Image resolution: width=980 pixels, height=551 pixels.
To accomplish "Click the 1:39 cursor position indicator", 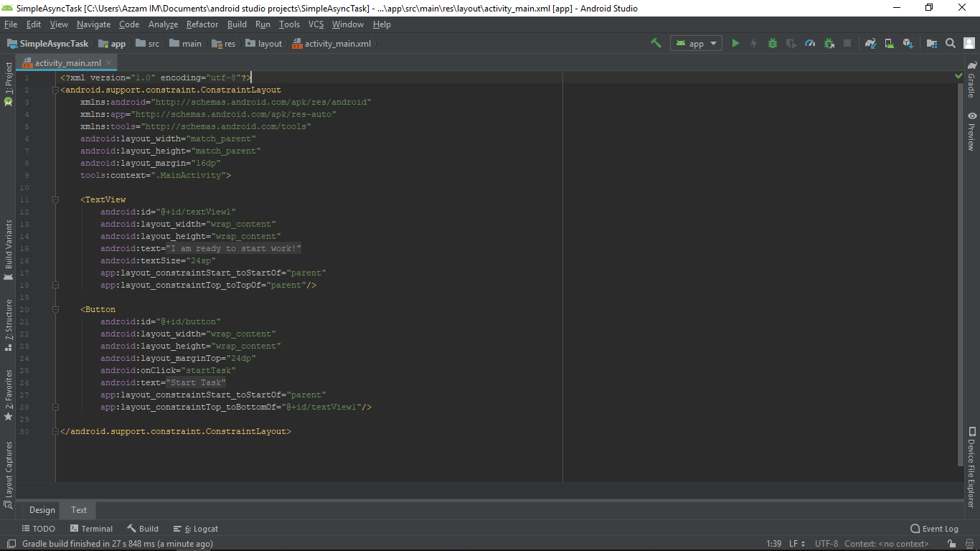I will (x=773, y=544).
